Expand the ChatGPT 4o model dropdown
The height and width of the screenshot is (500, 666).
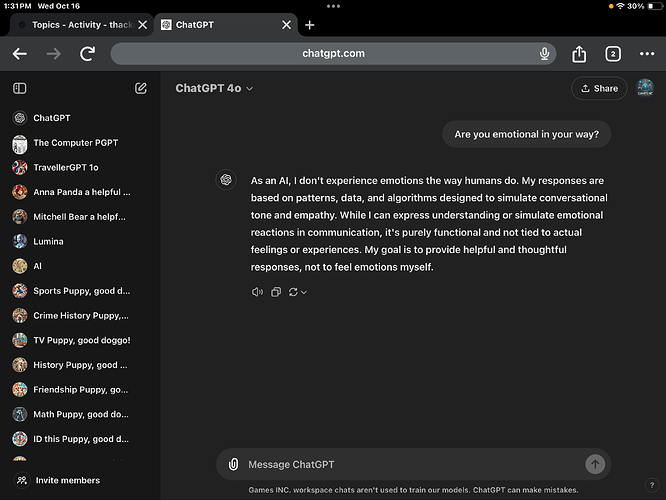pos(214,88)
